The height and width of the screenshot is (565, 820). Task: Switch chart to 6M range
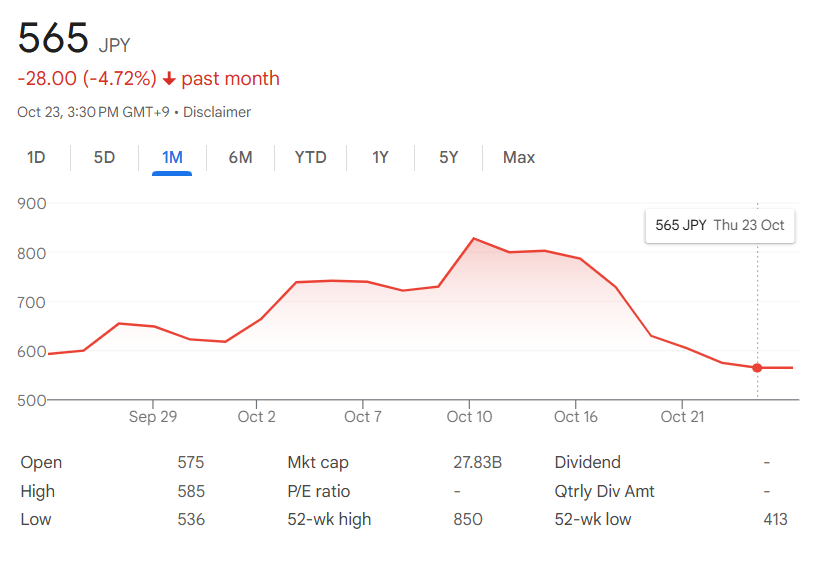[x=240, y=157]
